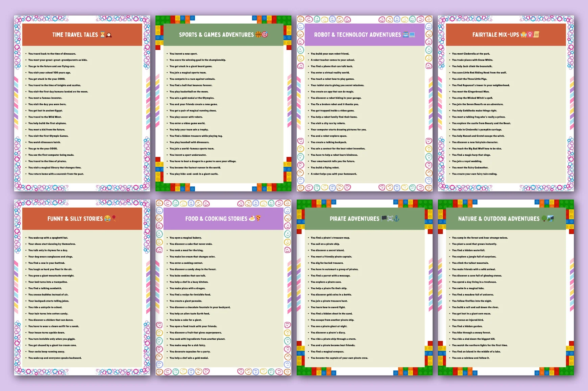Click 'You see a rainbow and follow it.'
588x391 pixels.
[x=471, y=358]
